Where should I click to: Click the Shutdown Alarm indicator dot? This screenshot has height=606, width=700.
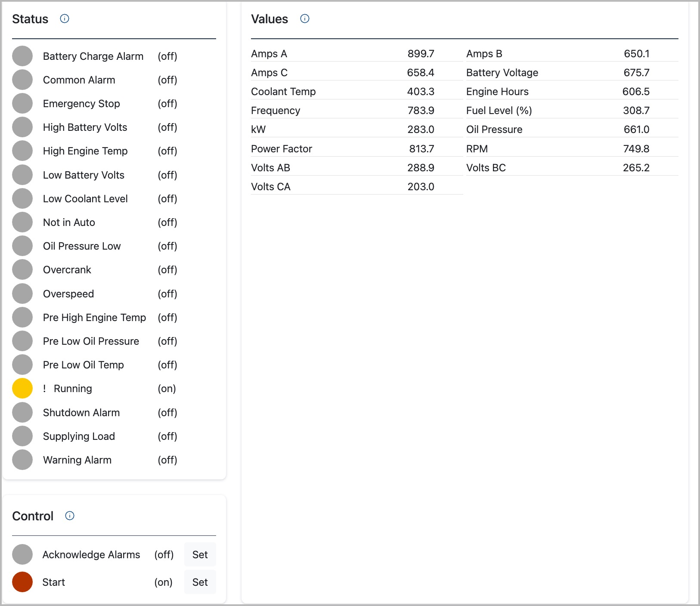point(22,412)
